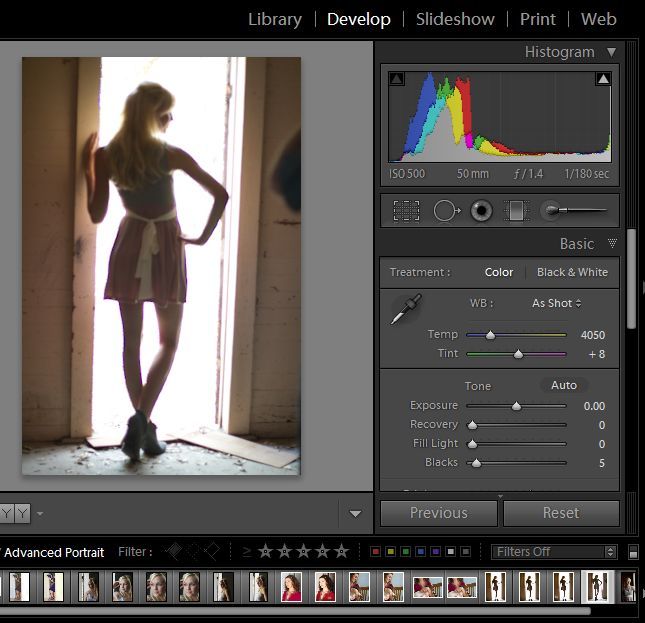645x623 pixels.
Task: Filter by white custom label
Action: click(x=451, y=551)
